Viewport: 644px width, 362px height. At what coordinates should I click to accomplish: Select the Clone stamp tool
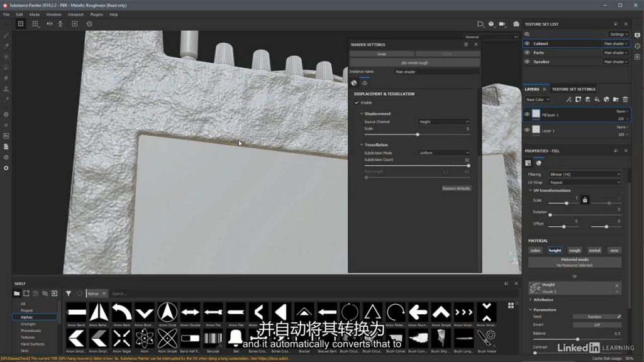tap(6, 89)
